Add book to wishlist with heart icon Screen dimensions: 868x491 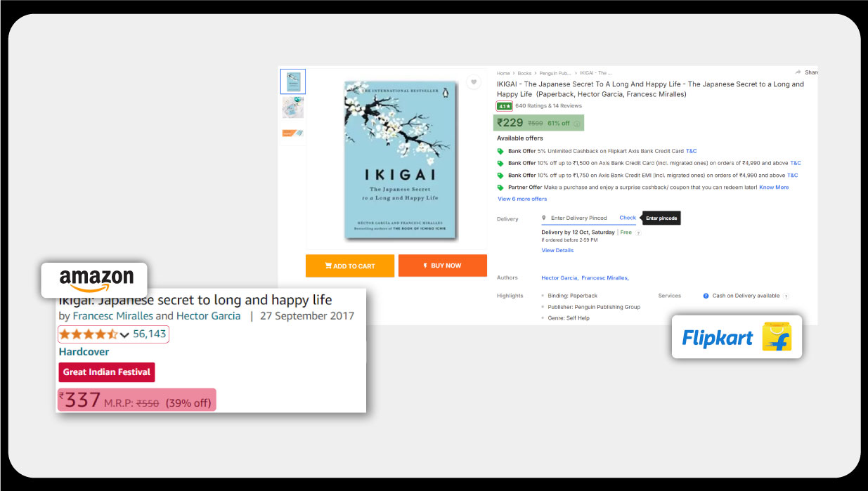(x=474, y=82)
